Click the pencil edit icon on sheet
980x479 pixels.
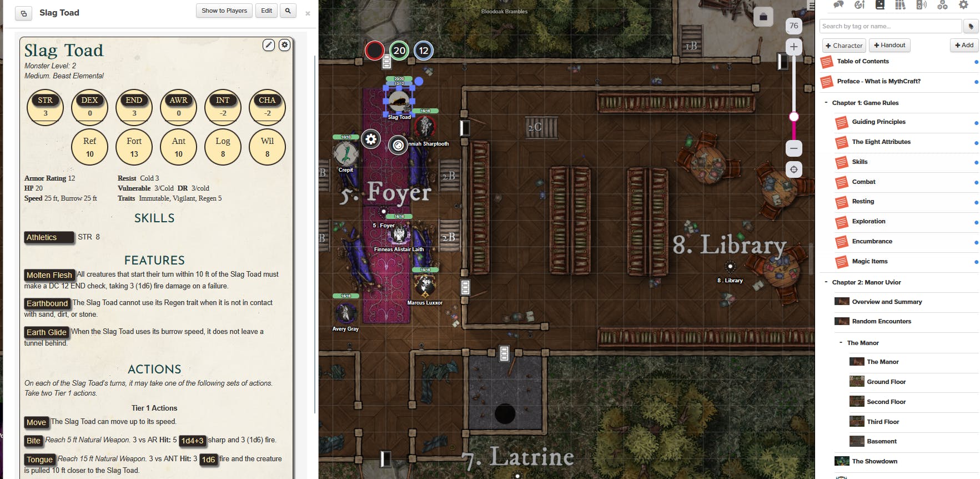[x=269, y=45]
